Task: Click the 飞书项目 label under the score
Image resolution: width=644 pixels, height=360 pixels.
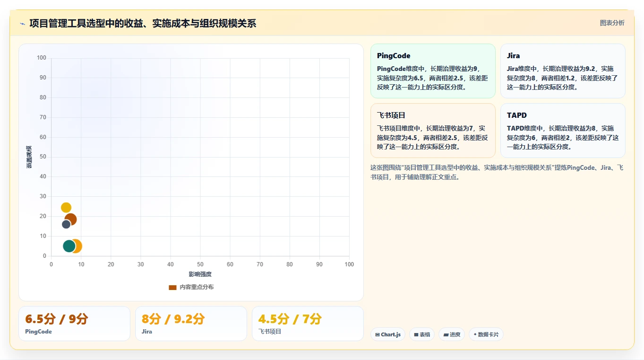Action: click(270, 332)
